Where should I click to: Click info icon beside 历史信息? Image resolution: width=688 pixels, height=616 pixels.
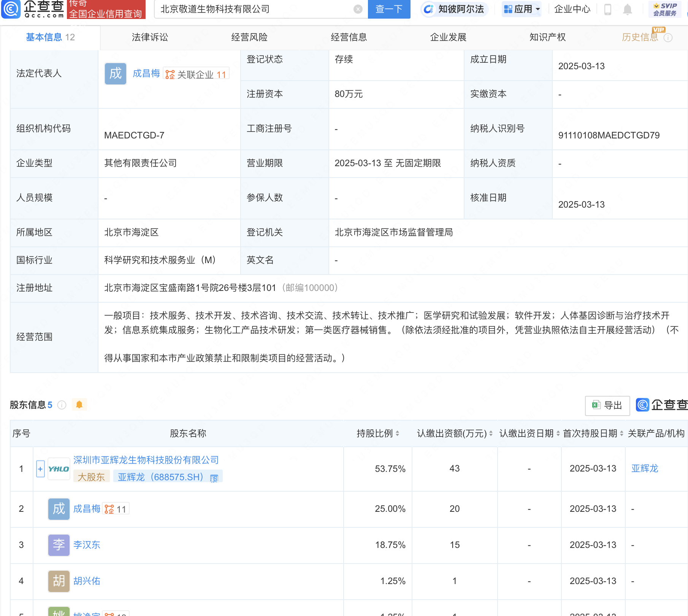pos(668,38)
